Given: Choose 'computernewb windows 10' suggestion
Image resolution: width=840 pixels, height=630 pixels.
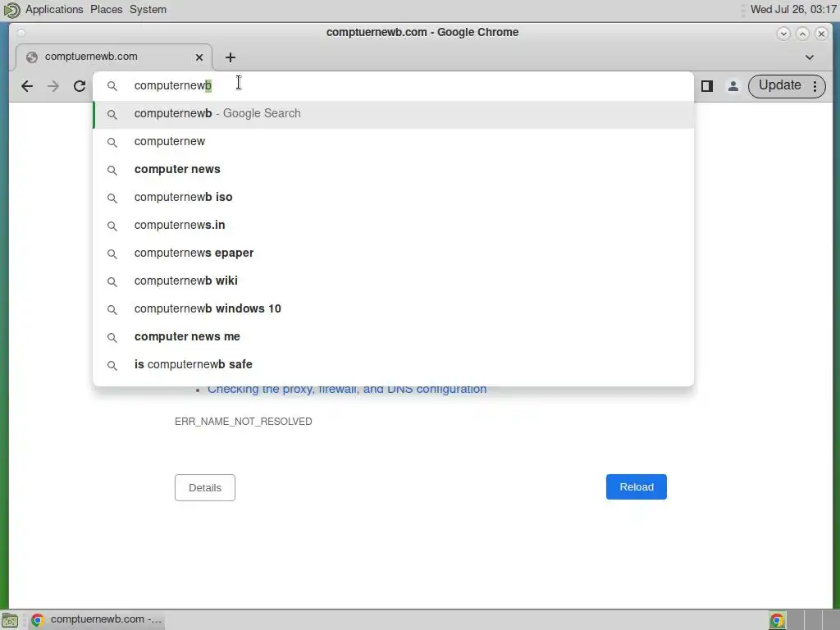Looking at the screenshot, I should click(394, 308).
